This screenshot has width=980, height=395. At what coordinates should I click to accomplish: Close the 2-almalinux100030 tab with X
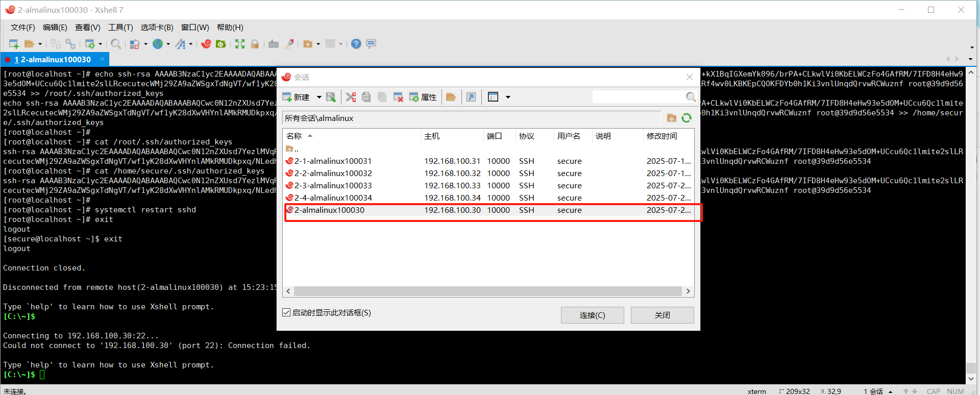coord(103,59)
